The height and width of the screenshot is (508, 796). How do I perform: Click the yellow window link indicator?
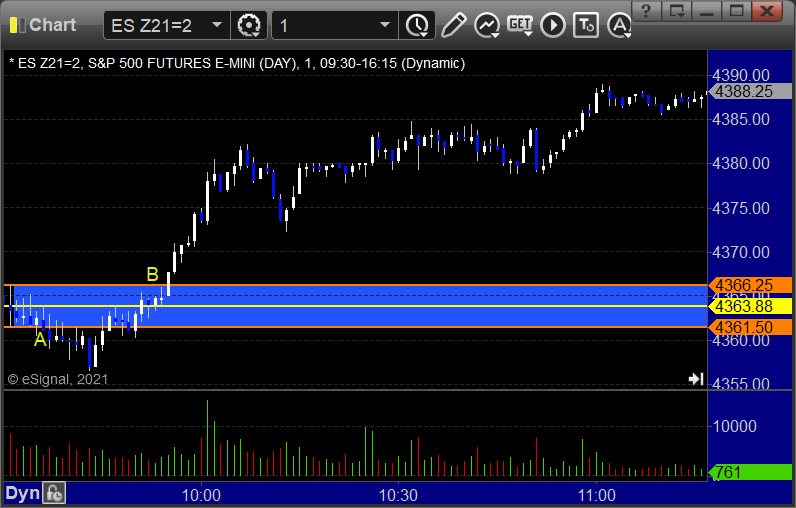point(18,25)
